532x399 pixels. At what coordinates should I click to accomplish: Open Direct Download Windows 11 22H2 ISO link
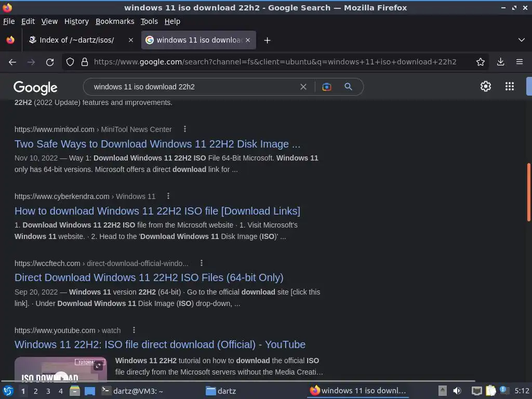(149, 277)
